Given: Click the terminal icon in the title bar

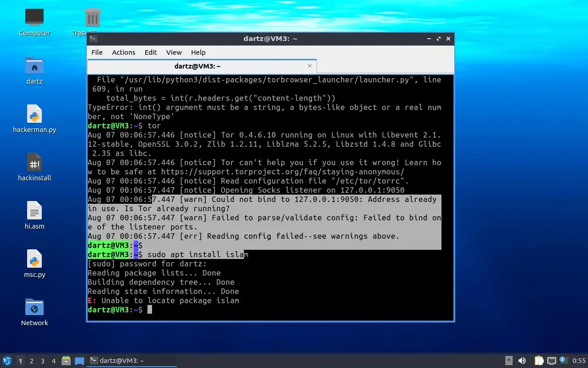Looking at the screenshot, I should pos(93,39).
